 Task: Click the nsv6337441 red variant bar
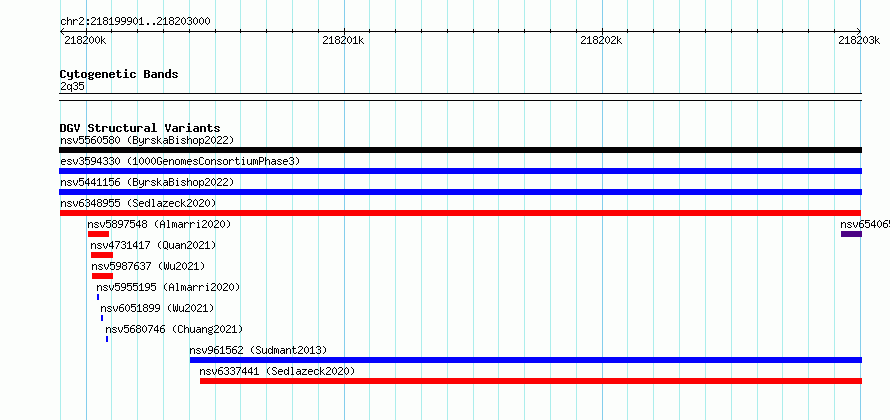[531, 381]
